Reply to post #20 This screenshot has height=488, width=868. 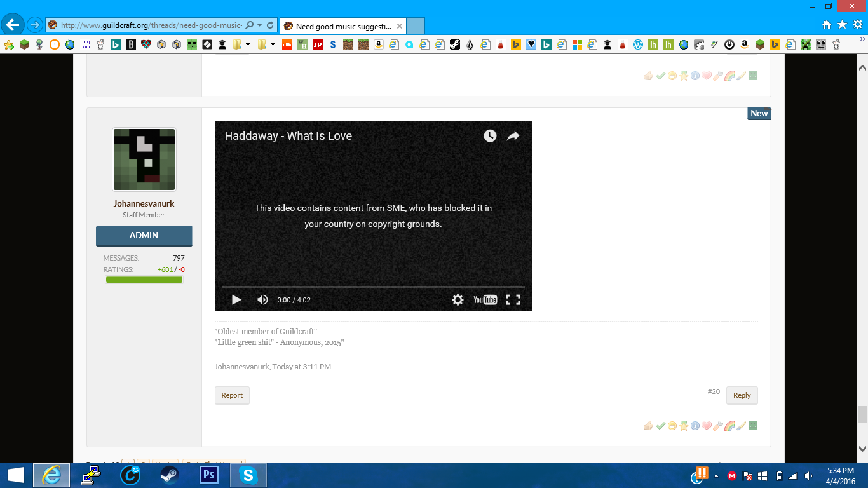[742, 395]
